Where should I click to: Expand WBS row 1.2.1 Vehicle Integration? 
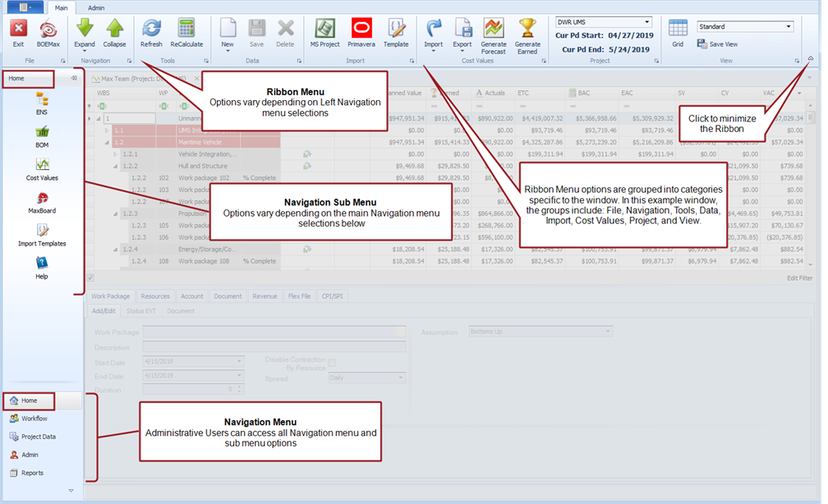[x=116, y=153]
